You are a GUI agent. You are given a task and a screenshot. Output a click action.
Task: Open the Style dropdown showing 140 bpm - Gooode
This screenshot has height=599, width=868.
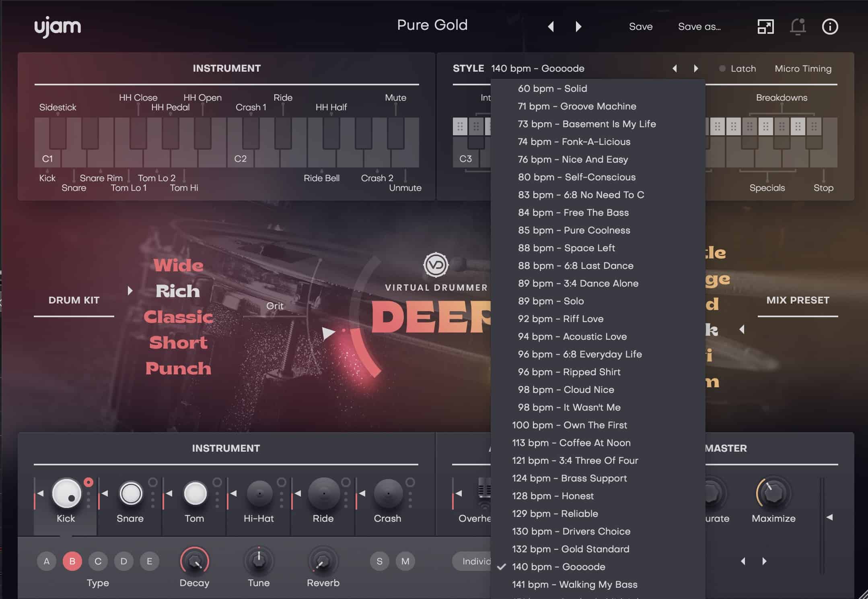click(x=538, y=68)
